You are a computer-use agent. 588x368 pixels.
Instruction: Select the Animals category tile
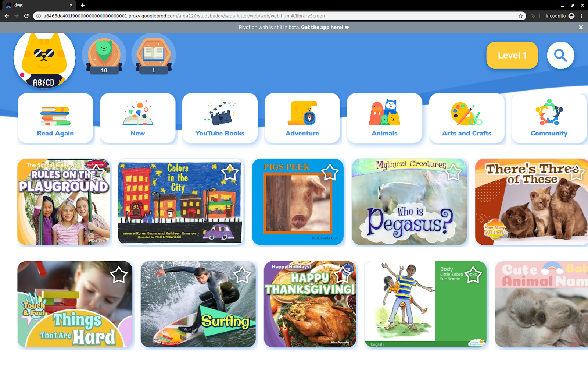[x=384, y=118]
